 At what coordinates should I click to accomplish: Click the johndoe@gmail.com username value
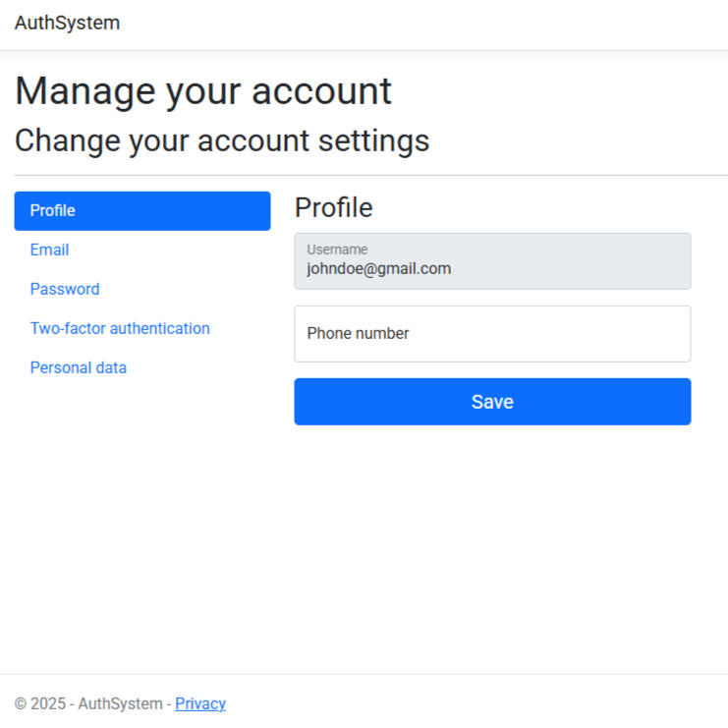[378, 268]
